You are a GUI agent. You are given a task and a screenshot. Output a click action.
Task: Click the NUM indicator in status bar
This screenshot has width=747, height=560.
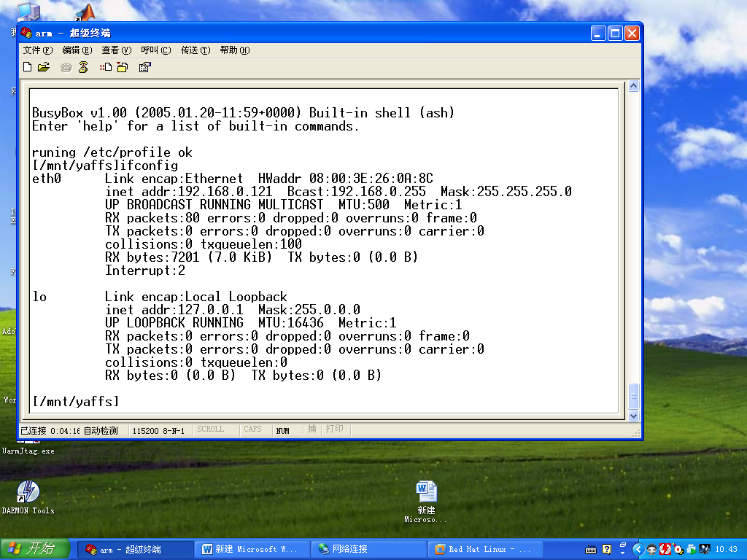click(x=287, y=430)
